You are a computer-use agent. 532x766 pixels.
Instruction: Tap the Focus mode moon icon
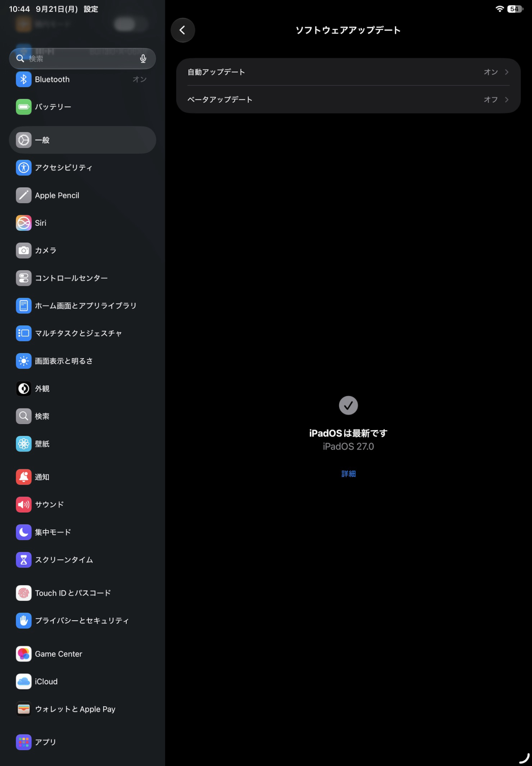point(24,532)
